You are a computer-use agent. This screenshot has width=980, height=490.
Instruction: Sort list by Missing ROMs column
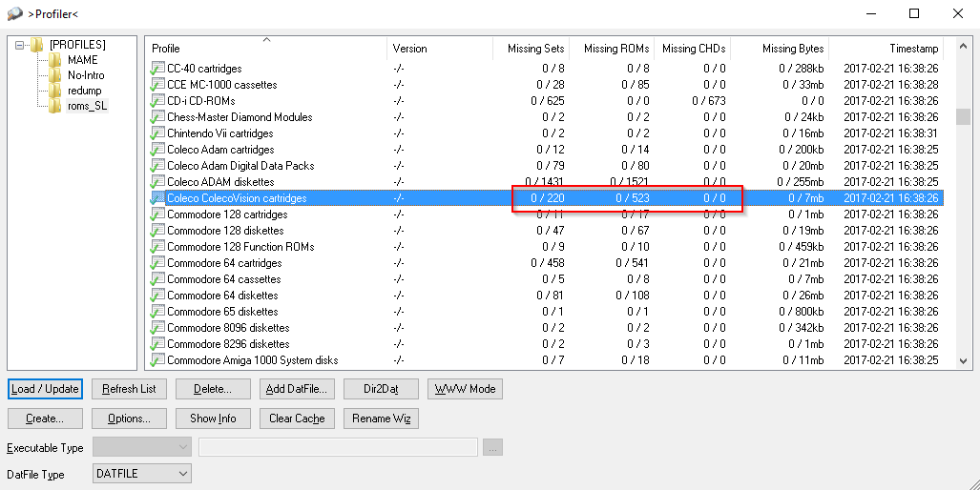click(x=612, y=48)
